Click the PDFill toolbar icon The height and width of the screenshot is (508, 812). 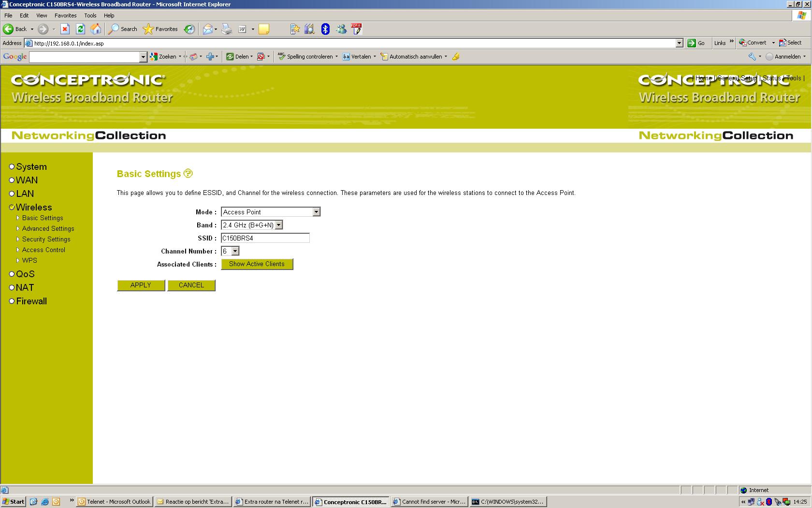pos(357,29)
